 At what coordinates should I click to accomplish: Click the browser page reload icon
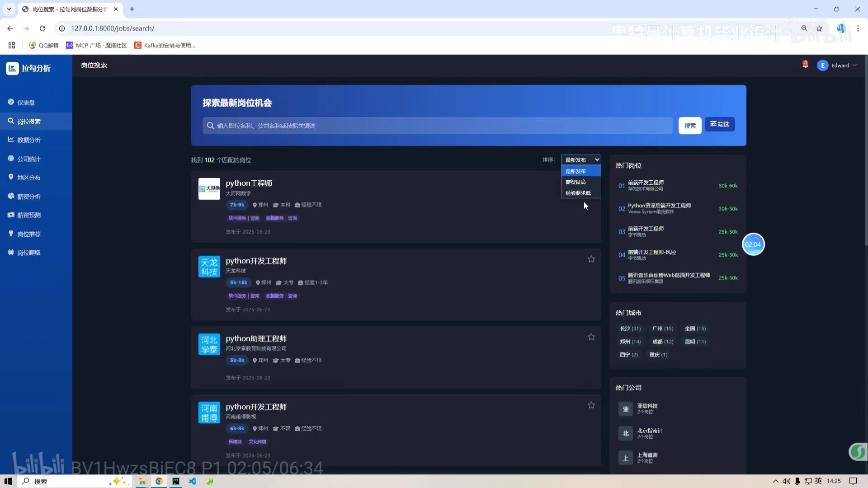42,28
